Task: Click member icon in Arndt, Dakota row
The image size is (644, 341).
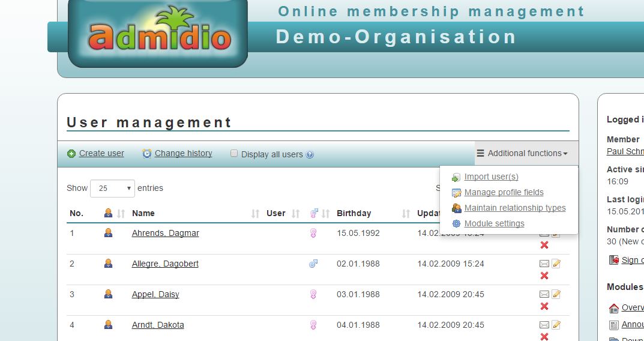Action: (x=108, y=325)
